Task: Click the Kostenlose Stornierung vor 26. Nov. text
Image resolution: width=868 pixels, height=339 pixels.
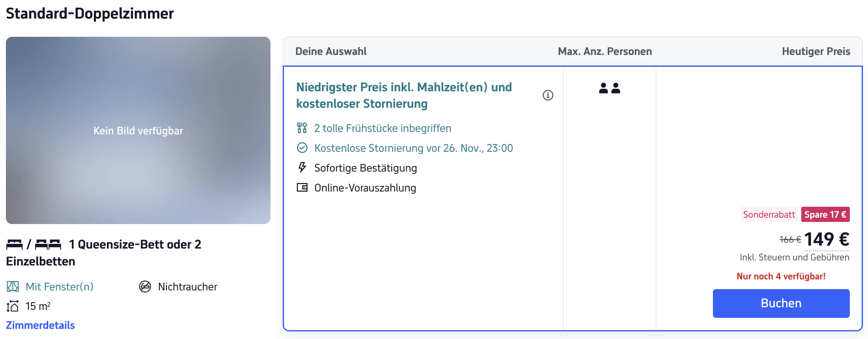Action: 413,148
